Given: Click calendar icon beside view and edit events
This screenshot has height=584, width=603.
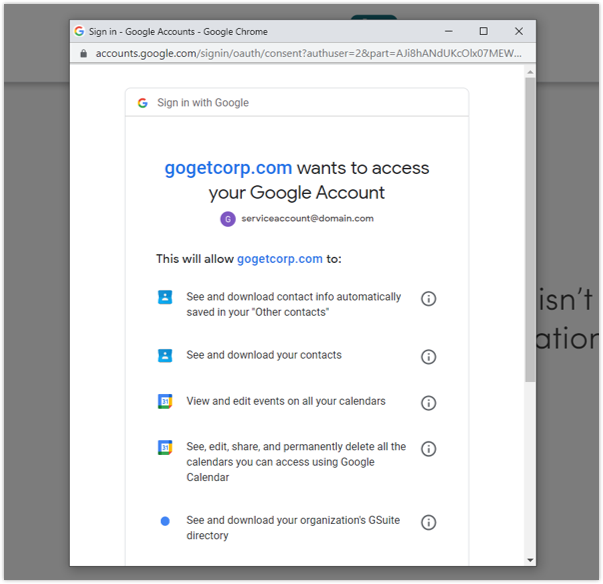Looking at the screenshot, I should click(165, 402).
